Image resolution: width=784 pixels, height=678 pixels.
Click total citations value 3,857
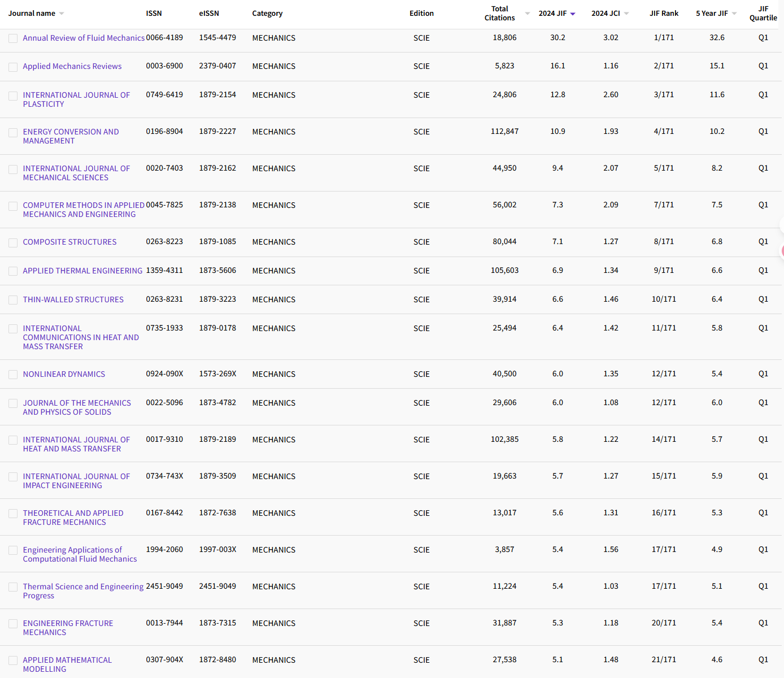[504, 550]
